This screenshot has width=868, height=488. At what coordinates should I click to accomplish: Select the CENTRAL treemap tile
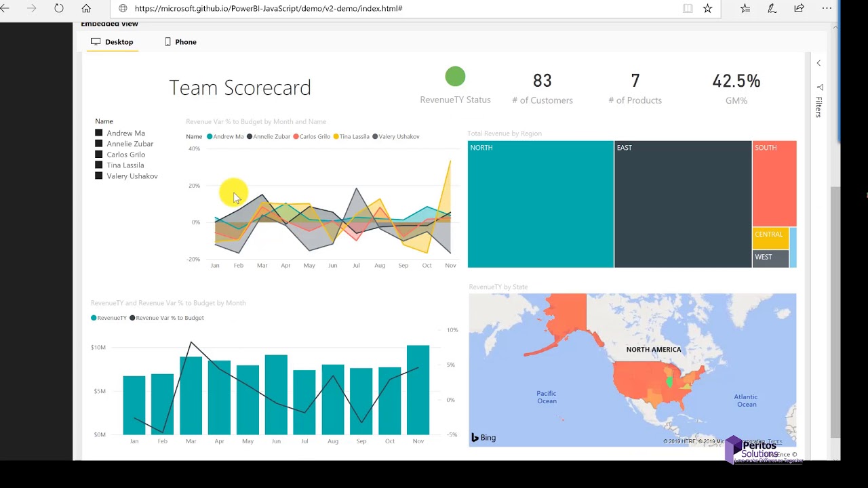(771, 238)
